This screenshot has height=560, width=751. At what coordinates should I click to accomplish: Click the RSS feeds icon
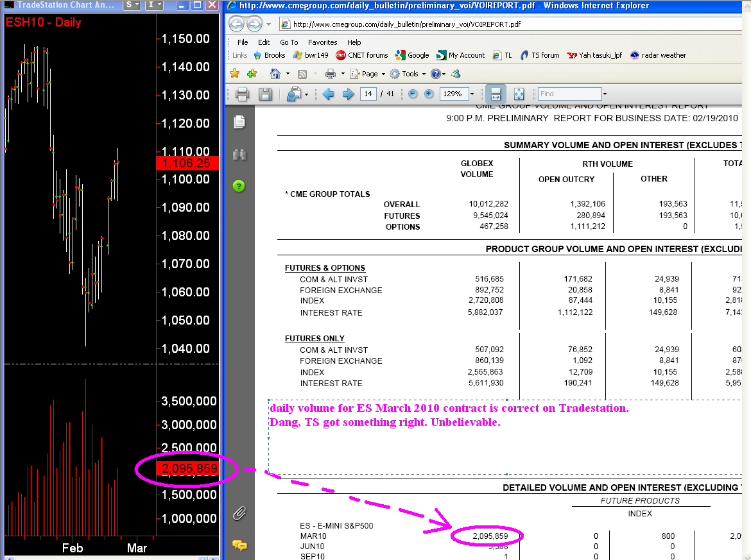[x=302, y=74]
